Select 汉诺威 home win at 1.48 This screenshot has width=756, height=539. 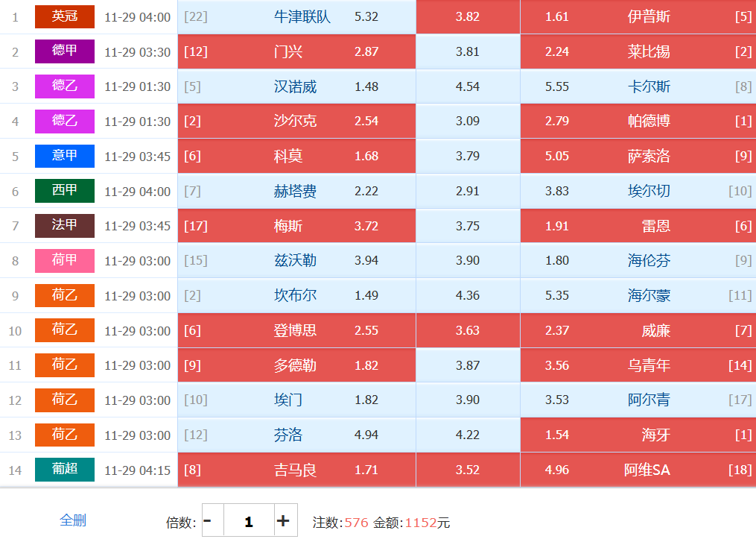click(x=296, y=86)
